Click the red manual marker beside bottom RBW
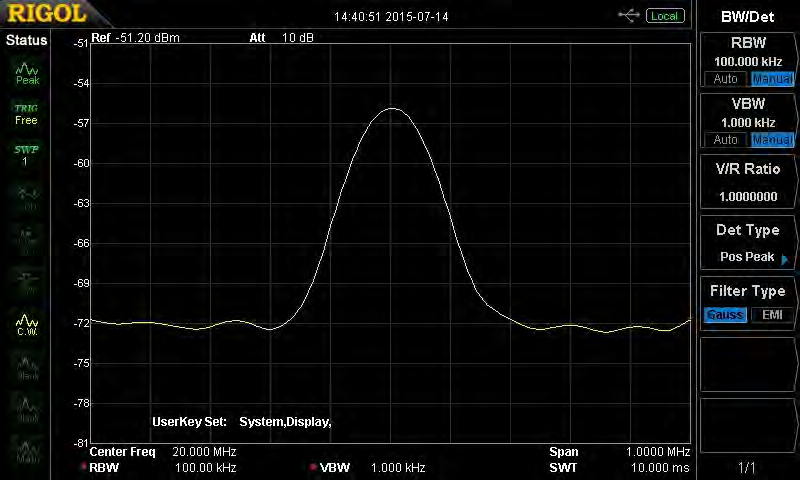Image resolution: width=800 pixels, height=480 pixels. [x=84, y=467]
